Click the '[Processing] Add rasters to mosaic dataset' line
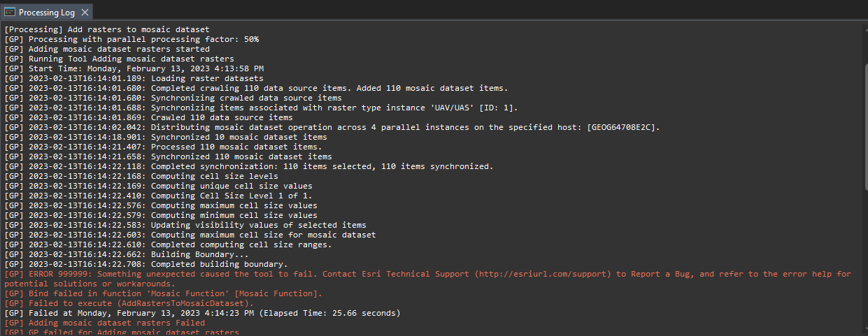The image size is (868, 336). tap(107, 29)
